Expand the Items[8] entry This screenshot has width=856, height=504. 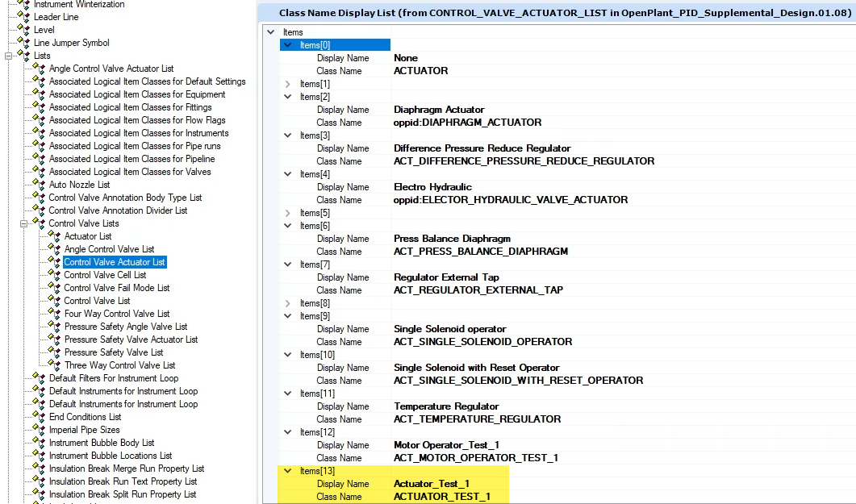288,303
